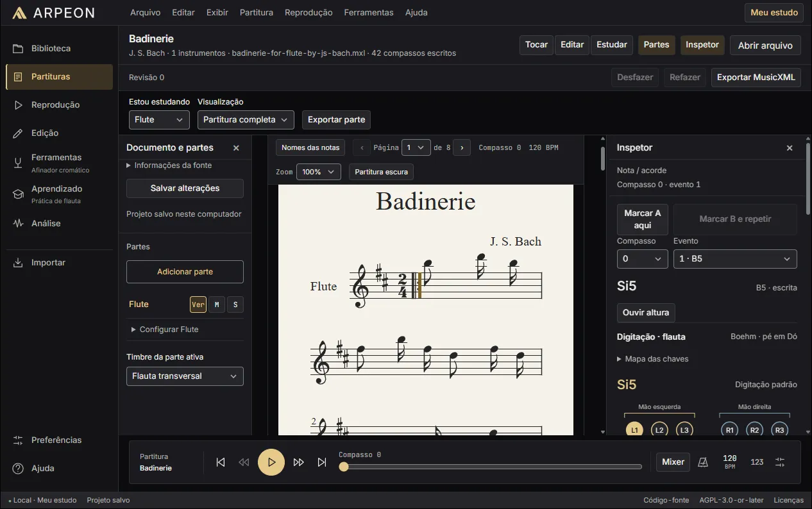Open the Exibir menu
Screen dimensions: 812x509
(217, 13)
